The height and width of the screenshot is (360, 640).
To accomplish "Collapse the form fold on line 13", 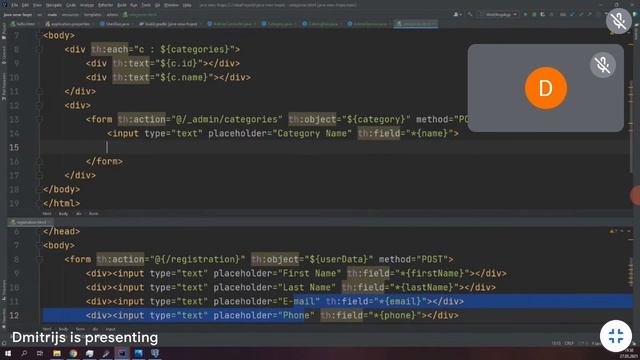I will [x=40, y=120].
